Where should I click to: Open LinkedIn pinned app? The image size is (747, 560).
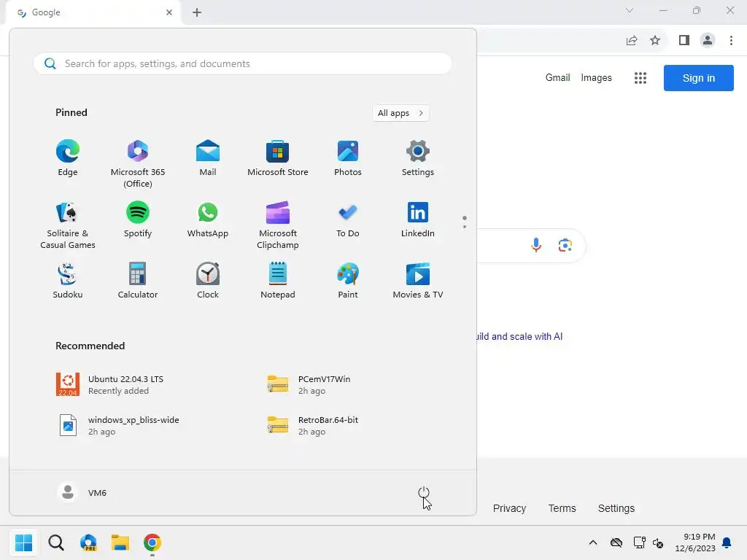tap(418, 219)
